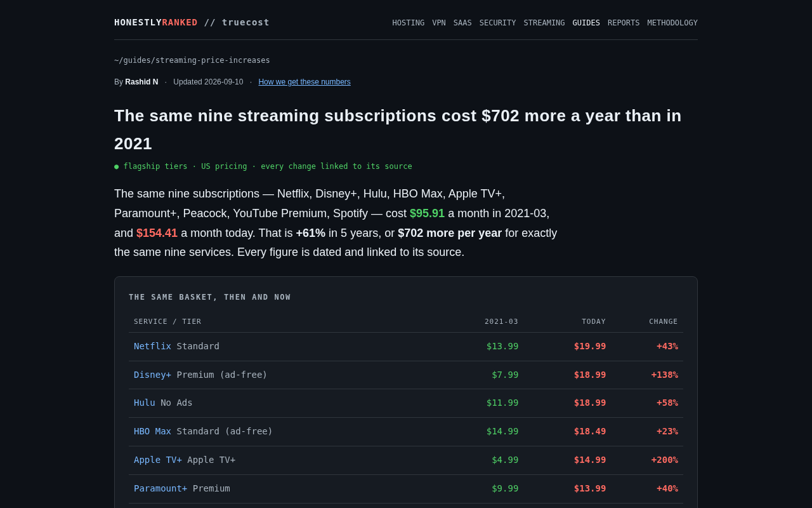This screenshot has height=508, width=812.
Task: Open the STREAMING nav item
Action: pos(544,23)
